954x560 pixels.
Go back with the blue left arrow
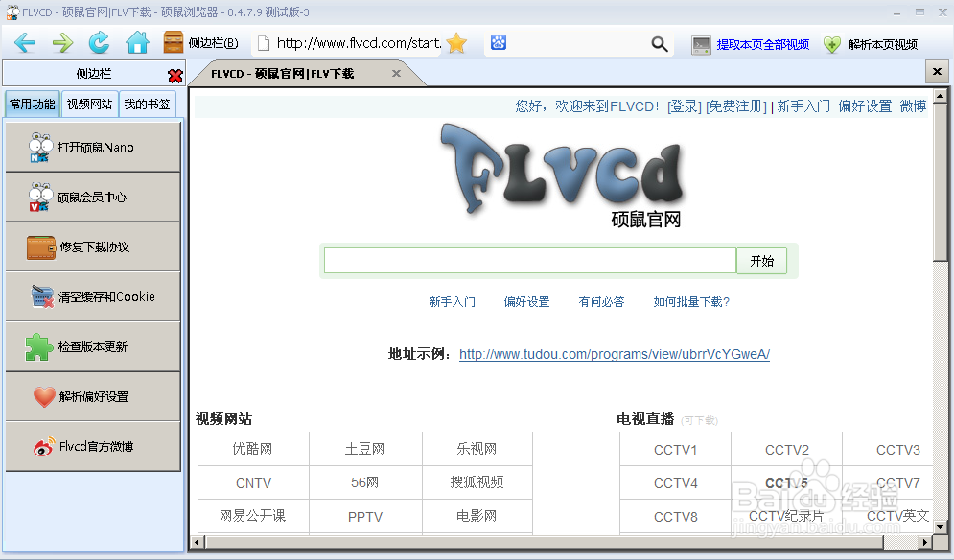point(25,43)
